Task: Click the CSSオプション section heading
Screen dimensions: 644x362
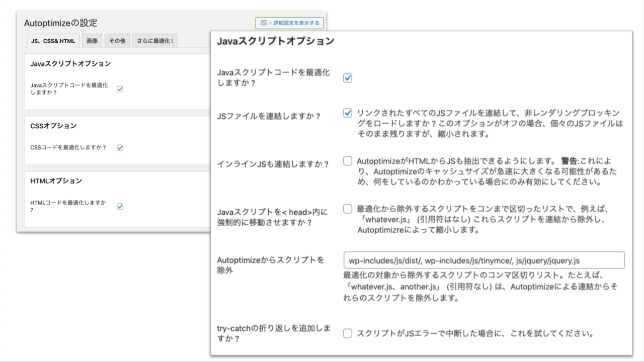Action: tap(53, 126)
